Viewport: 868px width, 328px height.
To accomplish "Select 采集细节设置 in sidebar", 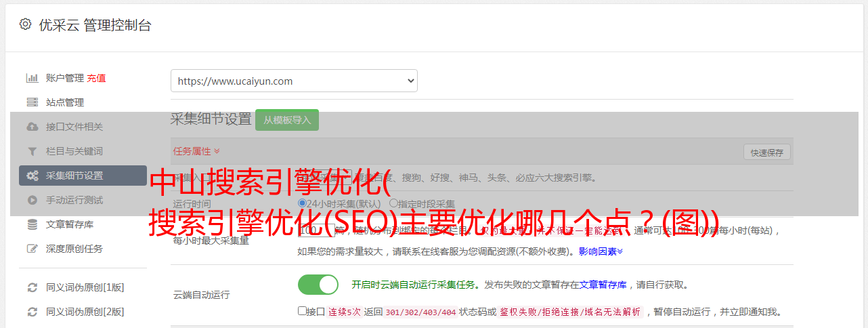I will click(x=83, y=176).
